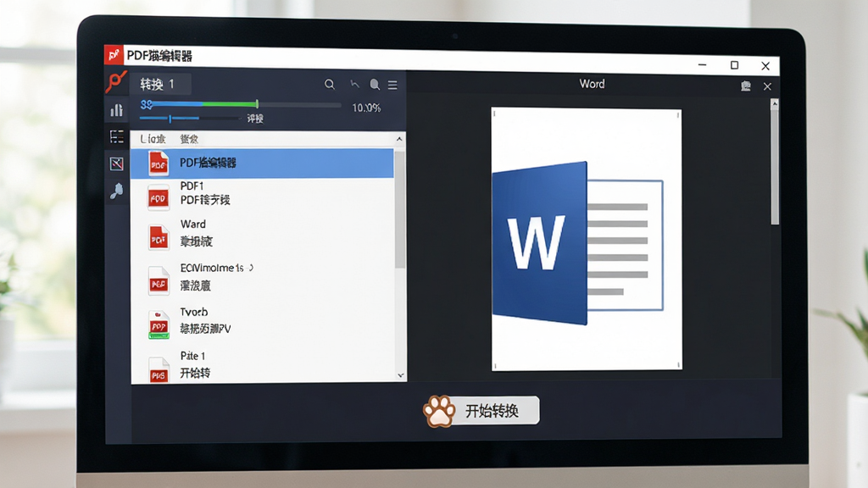Click the PDF file icon beside Ward
Image resolution: width=868 pixels, height=488 pixels.
[159, 238]
